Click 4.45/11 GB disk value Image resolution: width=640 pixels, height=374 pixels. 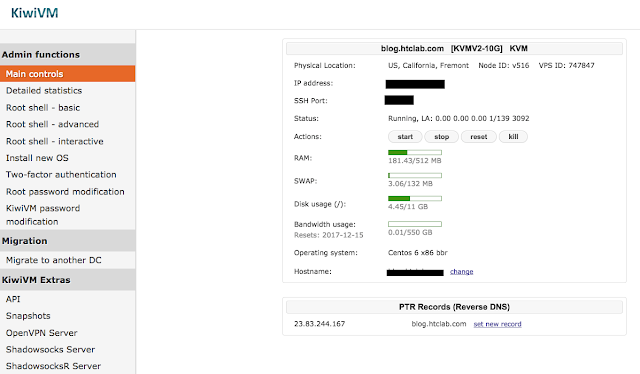pyautogui.click(x=408, y=207)
